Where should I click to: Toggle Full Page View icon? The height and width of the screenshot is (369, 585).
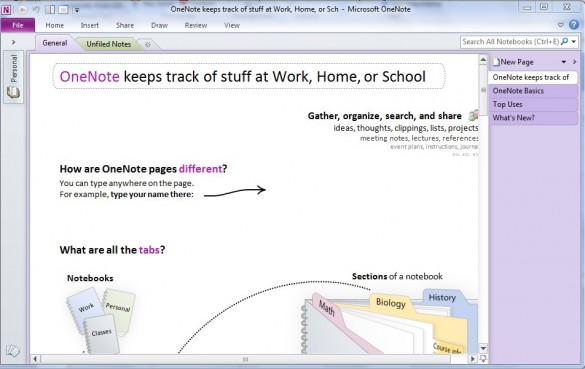pos(63,10)
